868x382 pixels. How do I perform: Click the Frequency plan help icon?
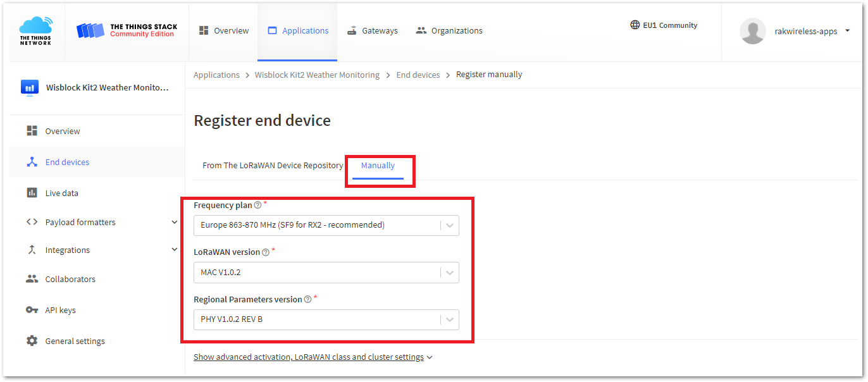coord(257,206)
